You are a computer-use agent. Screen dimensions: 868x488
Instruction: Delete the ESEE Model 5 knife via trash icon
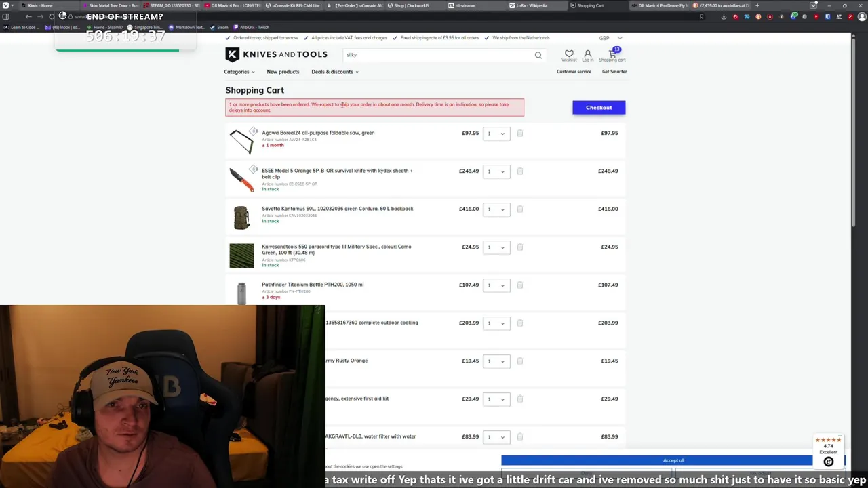pyautogui.click(x=520, y=171)
